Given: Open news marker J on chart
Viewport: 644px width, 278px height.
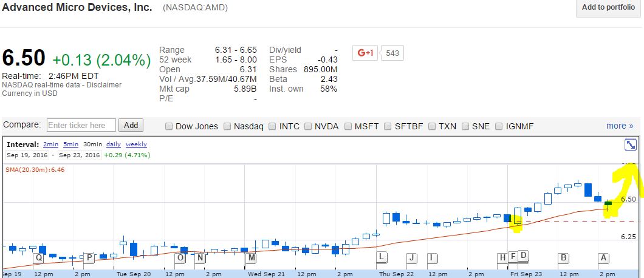Looking at the screenshot, I should pos(412,258).
